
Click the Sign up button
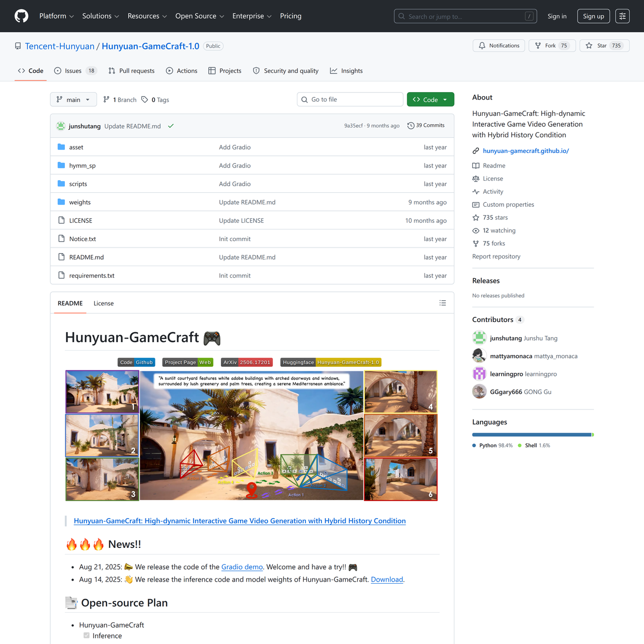(594, 16)
